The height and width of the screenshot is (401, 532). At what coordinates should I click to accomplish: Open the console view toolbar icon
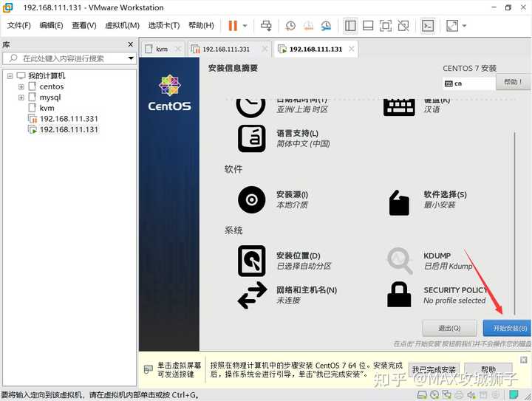coord(428,26)
